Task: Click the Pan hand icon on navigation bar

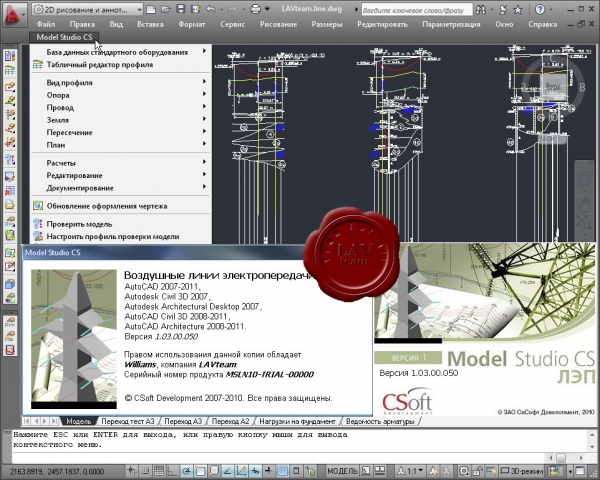Action: point(585,204)
